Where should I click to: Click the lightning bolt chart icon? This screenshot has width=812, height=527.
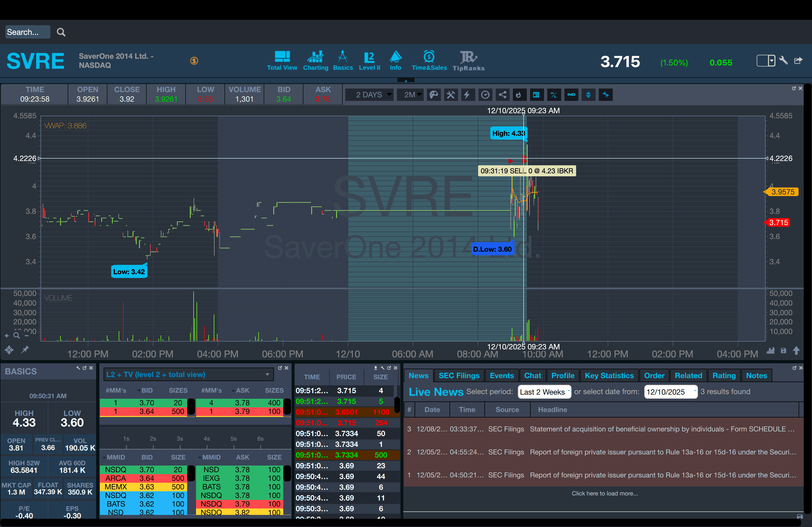(467, 95)
